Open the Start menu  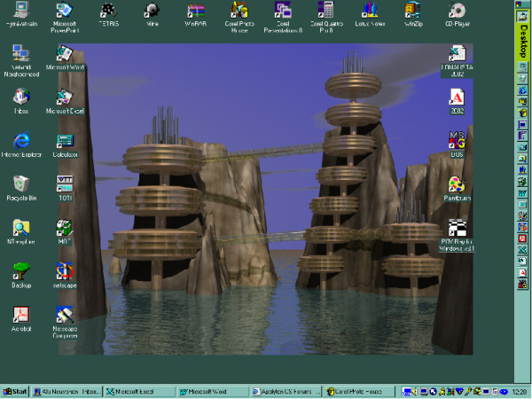tap(15, 392)
